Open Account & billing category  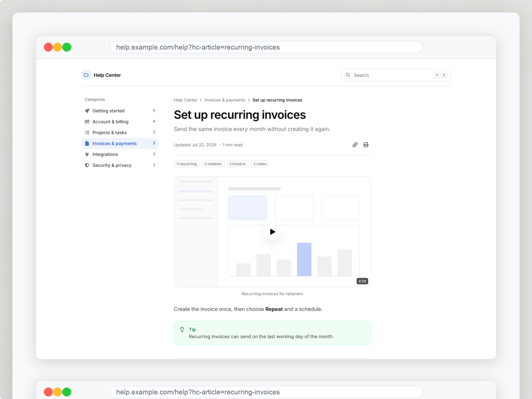pyautogui.click(x=120, y=122)
